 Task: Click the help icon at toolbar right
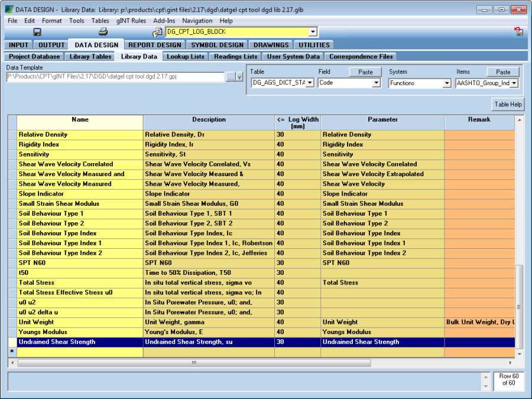[x=518, y=32]
